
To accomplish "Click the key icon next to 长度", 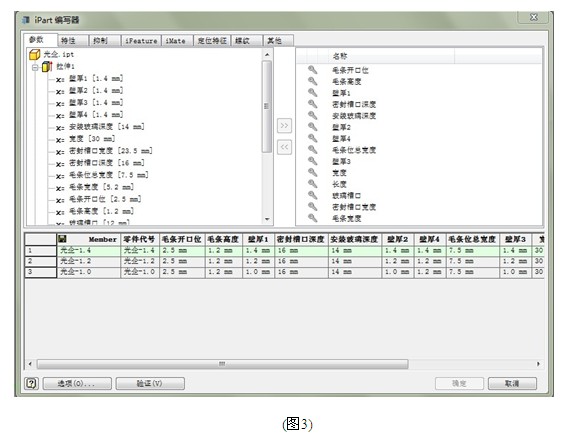I will tap(312, 184).
